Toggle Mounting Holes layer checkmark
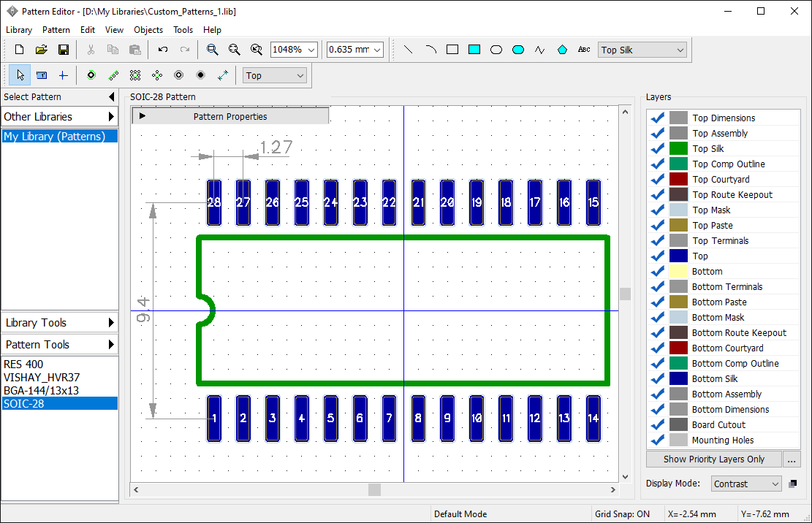Viewport: 812px width, 523px height. [658, 440]
